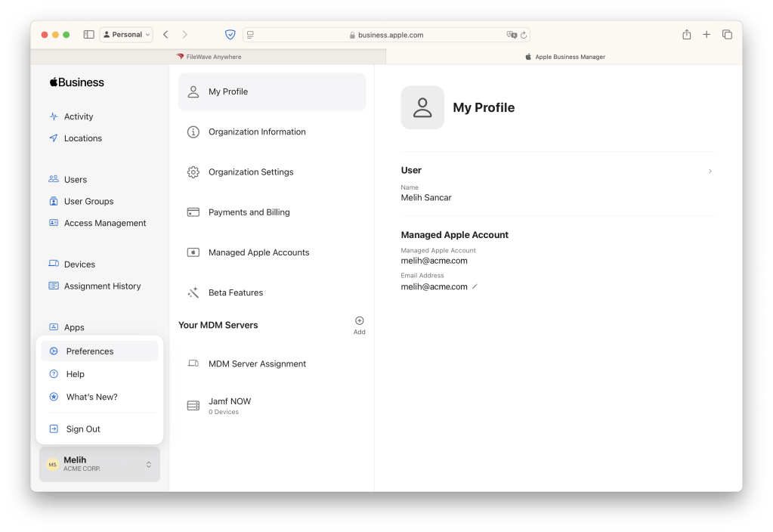Image resolution: width=773 pixels, height=532 pixels.
Task: Click the translate icon in address bar
Action: [512, 35]
